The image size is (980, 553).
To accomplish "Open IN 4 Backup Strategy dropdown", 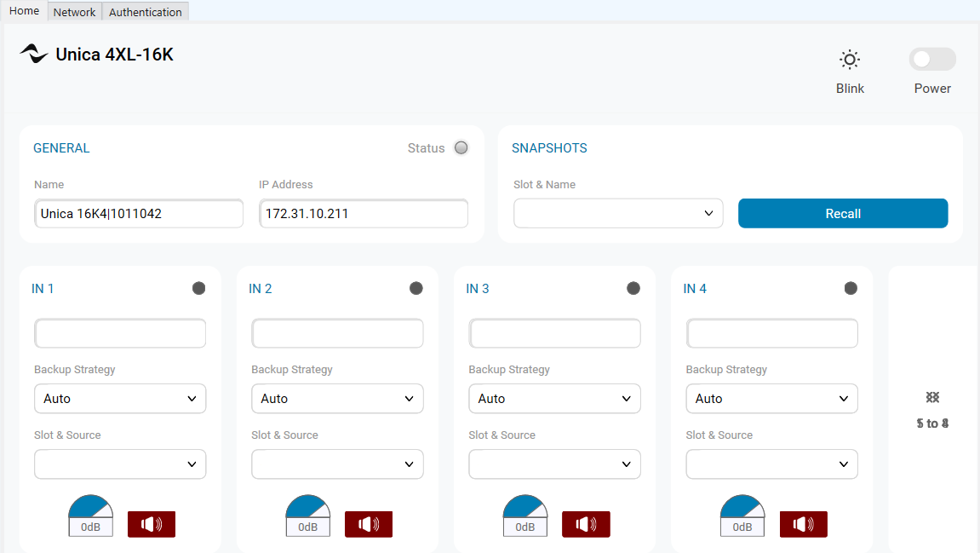I will [772, 399].
